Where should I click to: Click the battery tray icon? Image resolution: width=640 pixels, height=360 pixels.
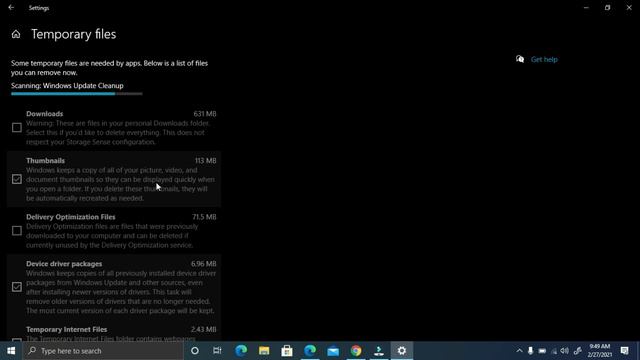pos(542,351)
